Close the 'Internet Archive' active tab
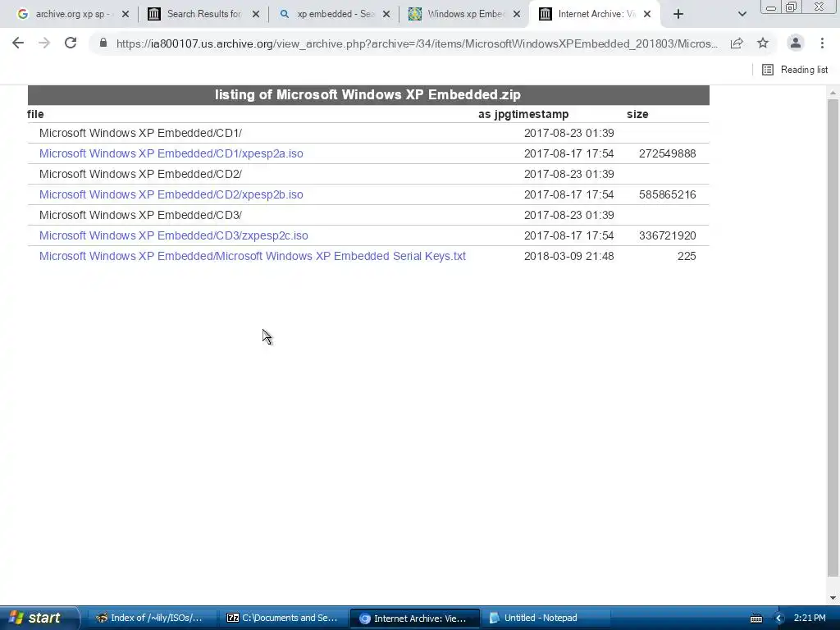This screenshot has height=630, width=840. click(x=647, y=14)
